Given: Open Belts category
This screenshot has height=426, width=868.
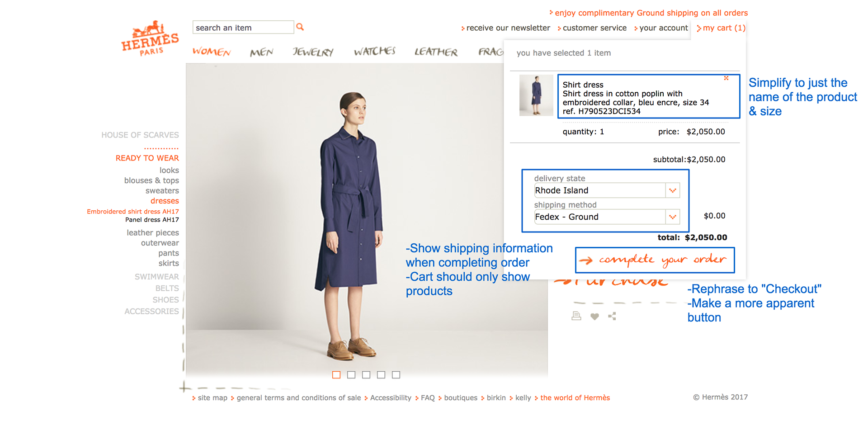Looking at the screenshot, I should coord(167,288).
